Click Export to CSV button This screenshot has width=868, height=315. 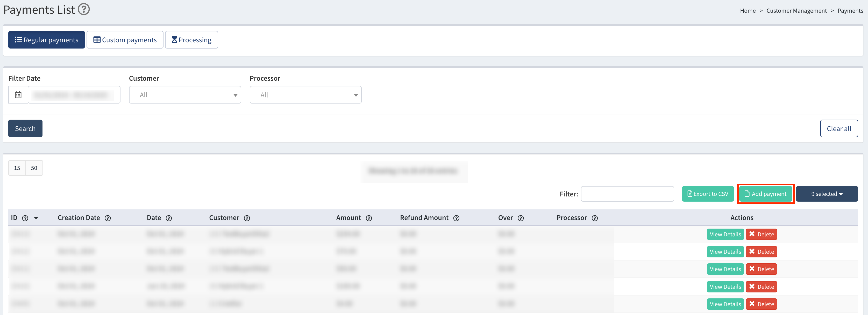[708, 194]
